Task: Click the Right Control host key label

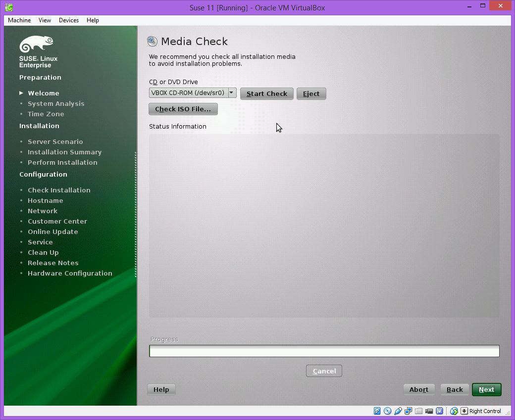Action: tap(485, 411)
